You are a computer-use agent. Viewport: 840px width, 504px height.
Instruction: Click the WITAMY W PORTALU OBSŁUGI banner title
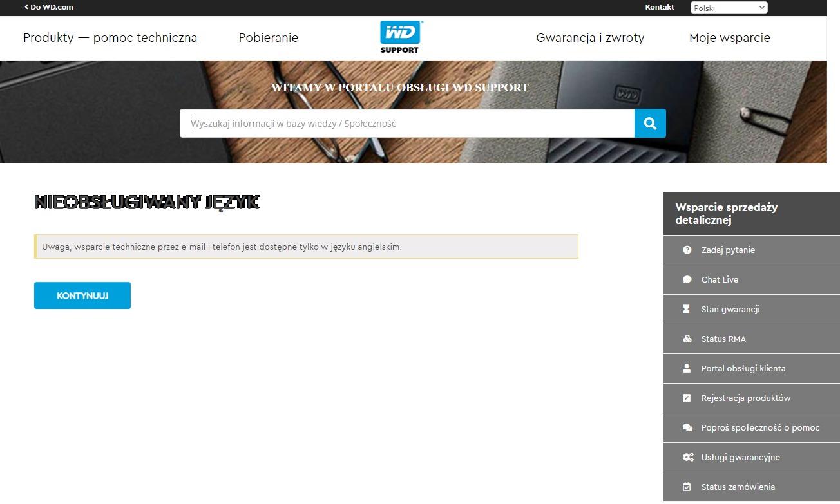(x=399, y=88)
